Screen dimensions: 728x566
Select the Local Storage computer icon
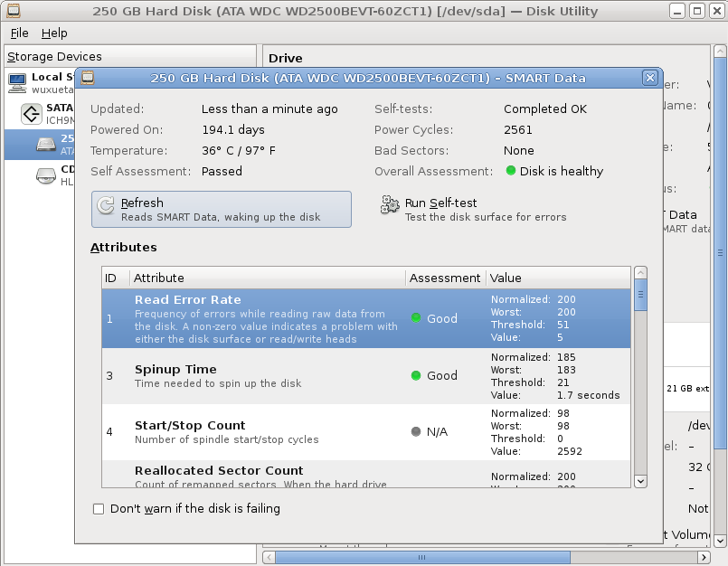pyautogui.click(x=17, y=83)
